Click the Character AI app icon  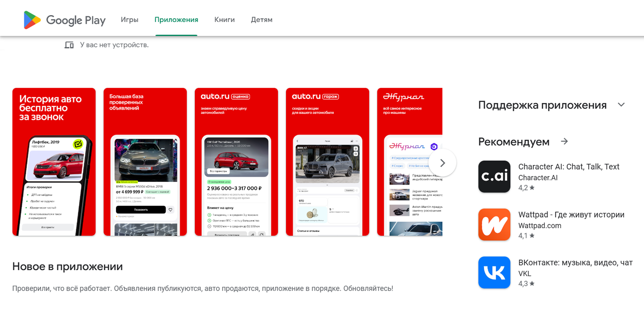pos(494,177)
